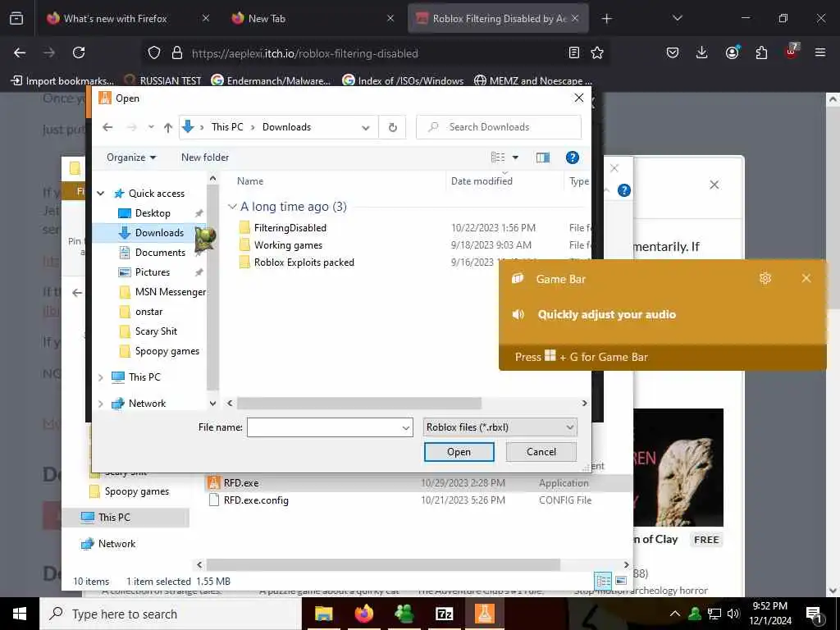Collapse the 'A long time ago' group
This screenshot has width=840, height=630.
pyautogui.click(x=232, y=207)
